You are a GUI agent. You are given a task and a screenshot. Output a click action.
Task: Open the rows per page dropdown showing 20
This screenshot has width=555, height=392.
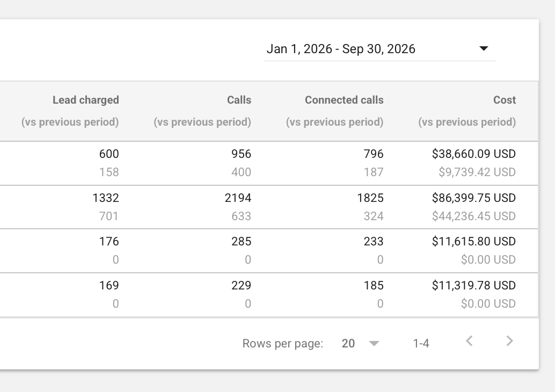click(x=360, y=343)
